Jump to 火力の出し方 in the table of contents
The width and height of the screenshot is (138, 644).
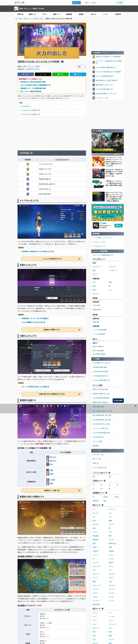26,106
